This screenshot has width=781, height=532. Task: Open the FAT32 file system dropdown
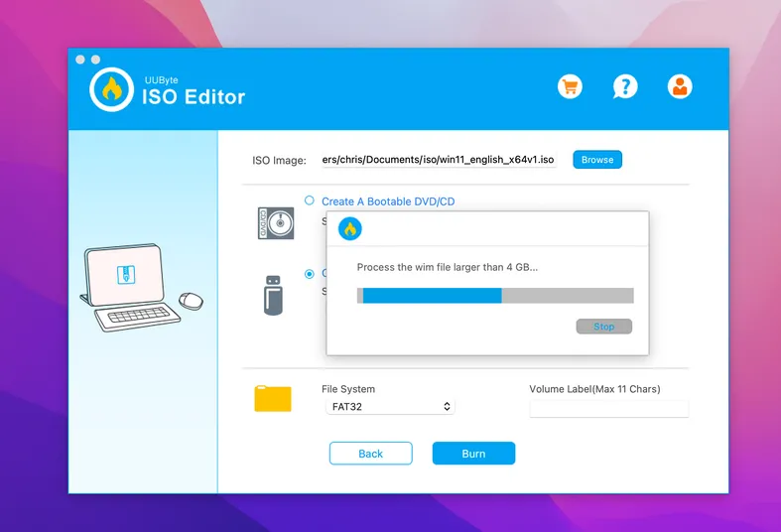point(389,407)
